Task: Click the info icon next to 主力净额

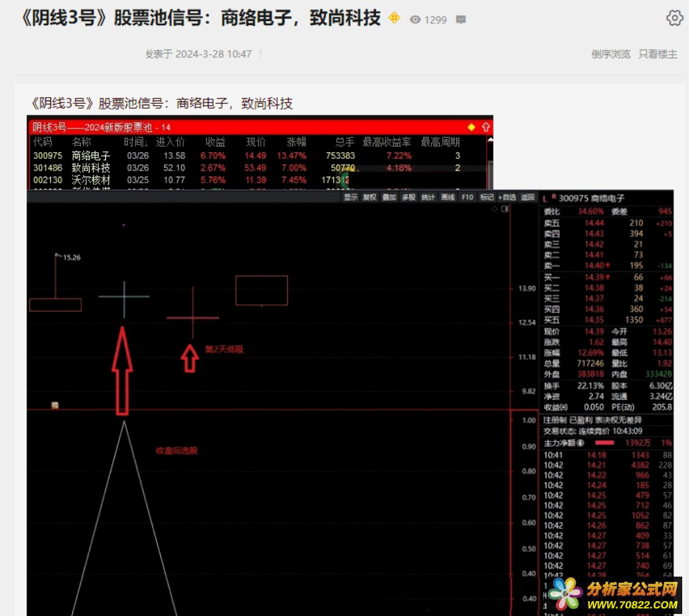Action: click(580, 443)
